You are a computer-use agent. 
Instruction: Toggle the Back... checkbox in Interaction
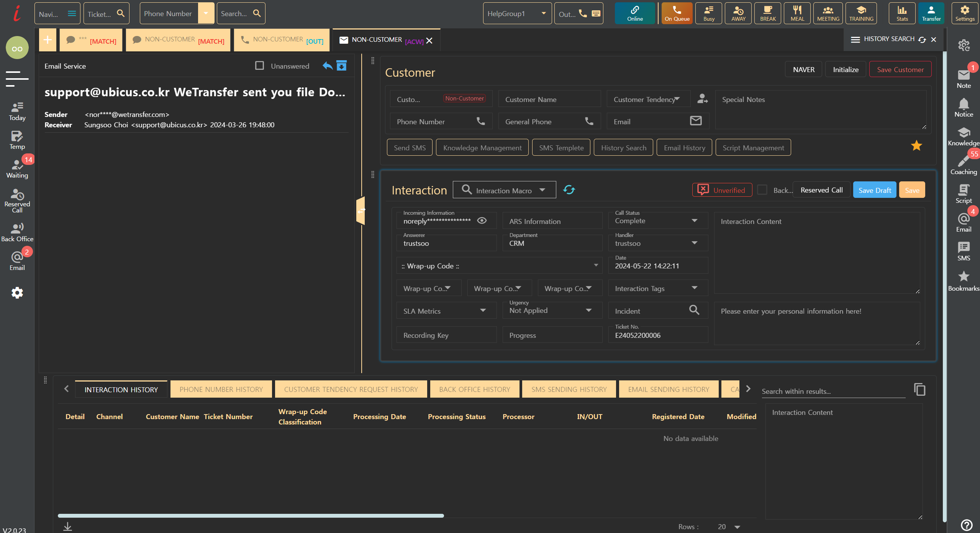(x=762, y=190)
